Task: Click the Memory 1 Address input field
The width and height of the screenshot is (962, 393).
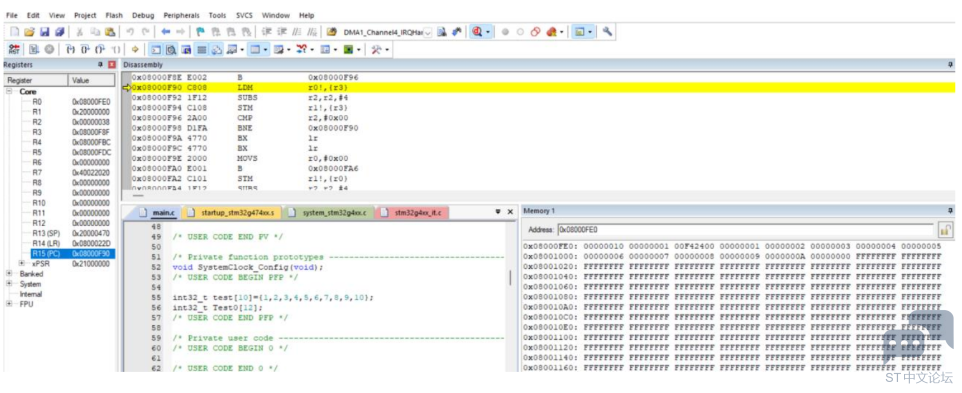Action: [x=746, y=231]
